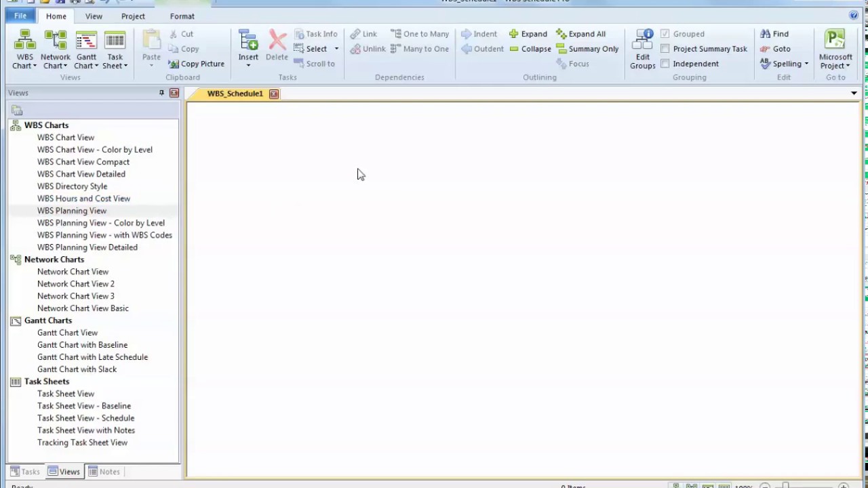Toggle the Independent checkbox
Viewport: 868px width, 488px height.
pyautogui.click(x=665, y=64)
